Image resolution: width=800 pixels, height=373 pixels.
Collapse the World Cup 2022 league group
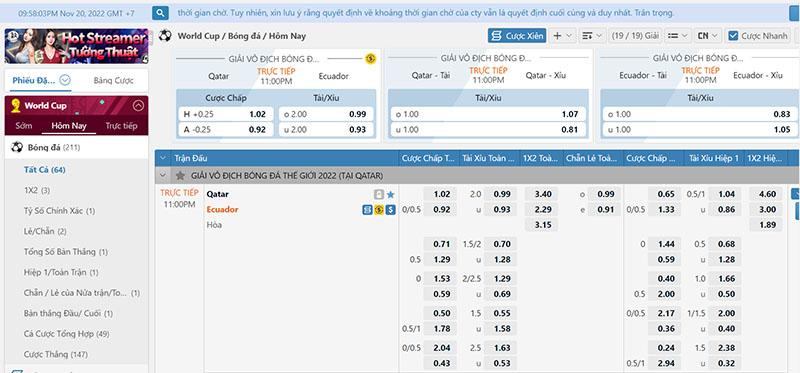(163, 176)
